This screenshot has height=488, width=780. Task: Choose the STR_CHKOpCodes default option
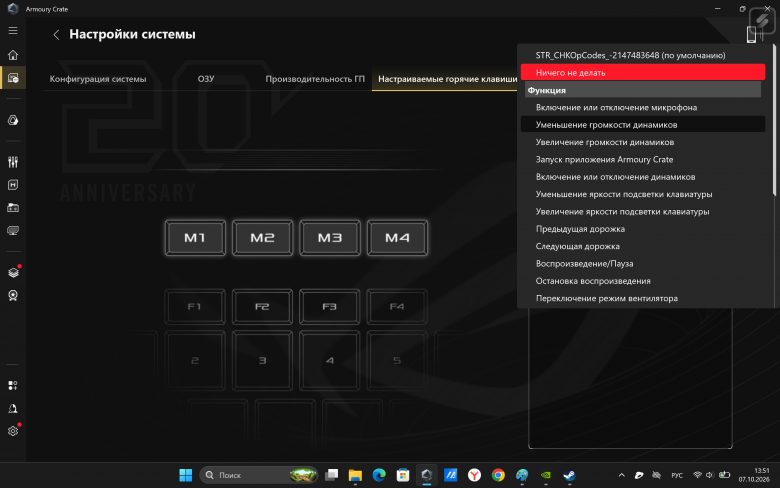click(643, 55)
